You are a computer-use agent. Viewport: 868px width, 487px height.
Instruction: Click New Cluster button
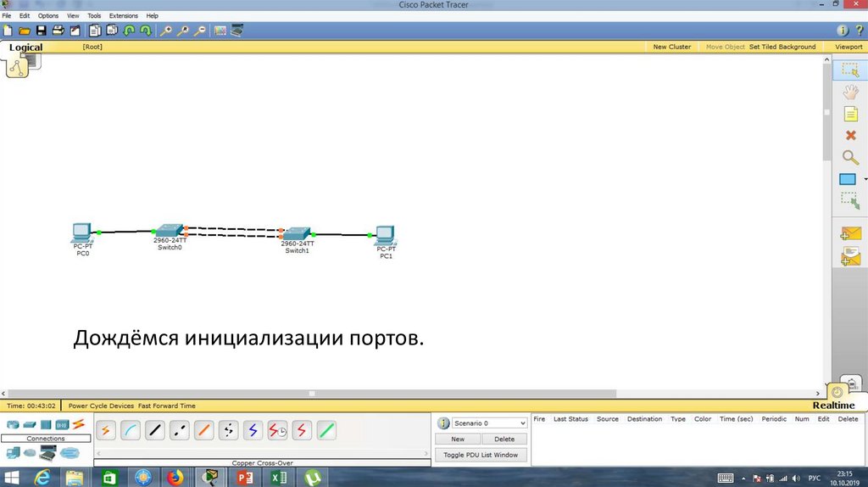click(x=672, y=47)
